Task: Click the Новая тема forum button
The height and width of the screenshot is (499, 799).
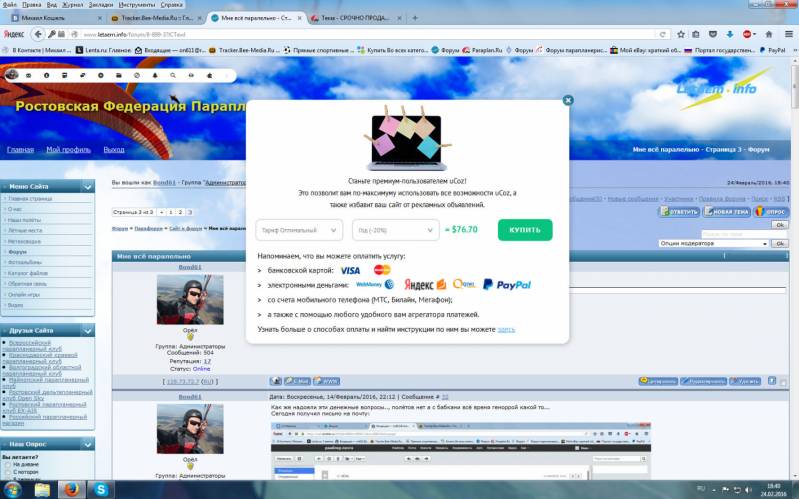Action: 727,212
